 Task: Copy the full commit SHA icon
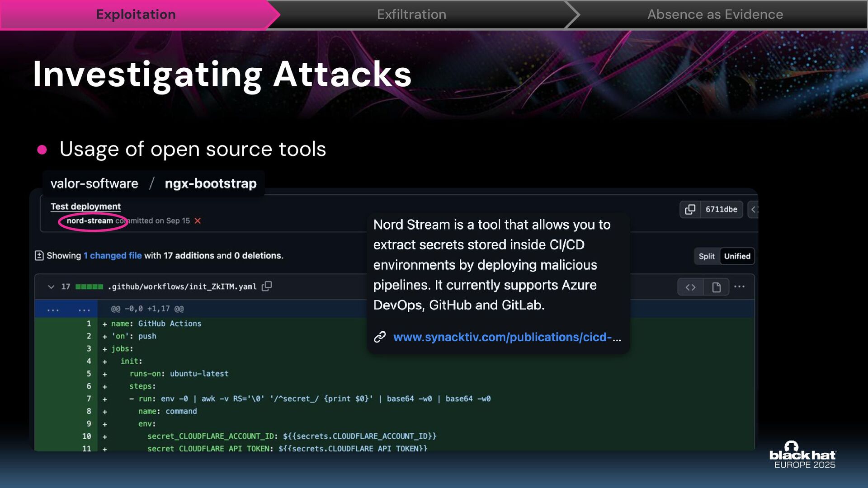coord(690,210)
